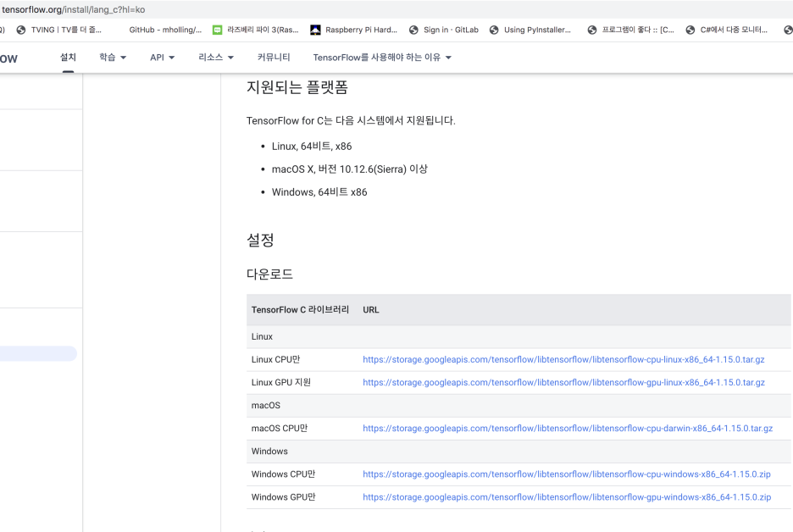Screen dimensions: 793x532
Task: Expand the API dropdown menu
Action: (x=162, y=57)
